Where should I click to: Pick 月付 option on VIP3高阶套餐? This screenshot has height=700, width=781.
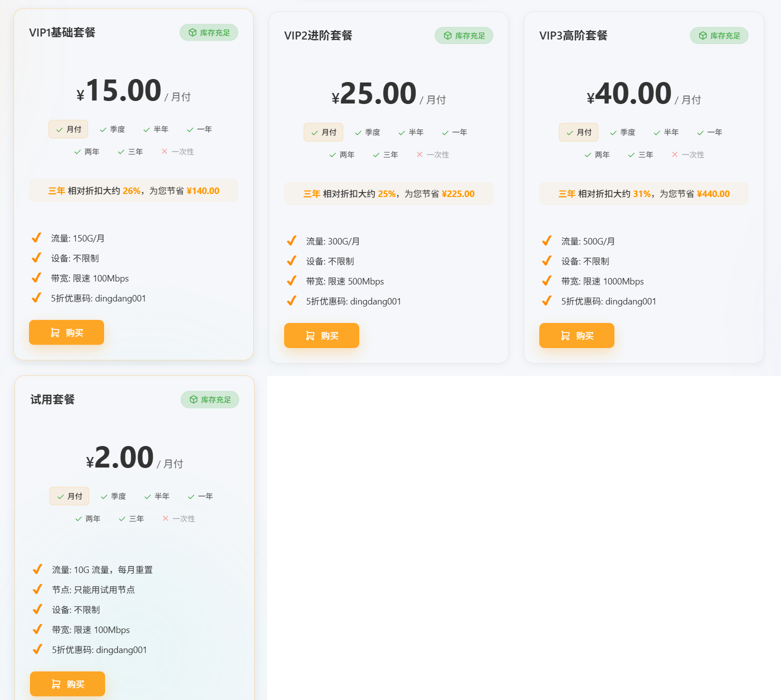point(579,132)
